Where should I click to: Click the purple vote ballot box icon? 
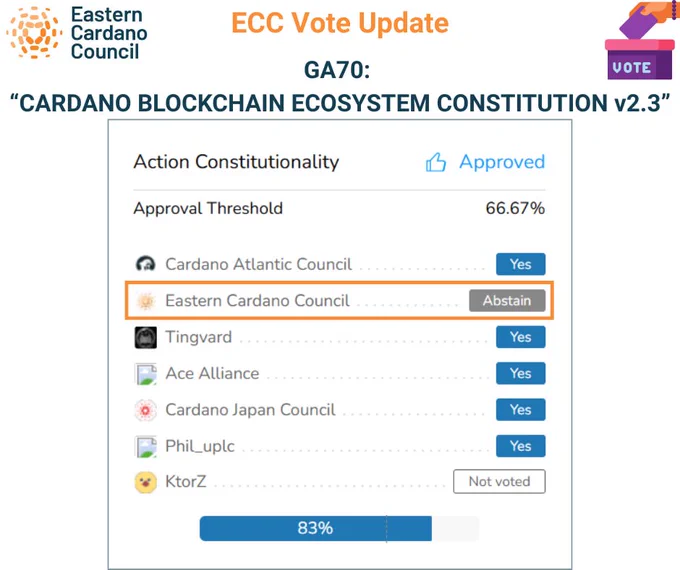(641, 40)
